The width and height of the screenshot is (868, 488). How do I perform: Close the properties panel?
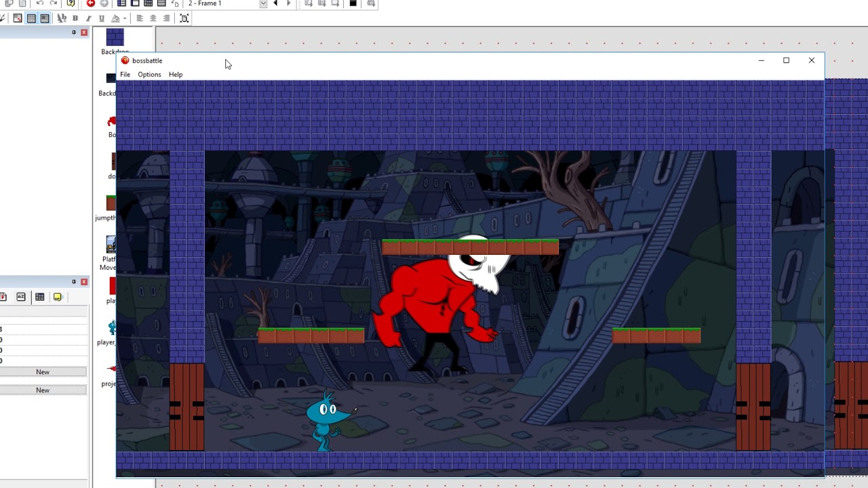pyautogui.click(x=84, y=281)
